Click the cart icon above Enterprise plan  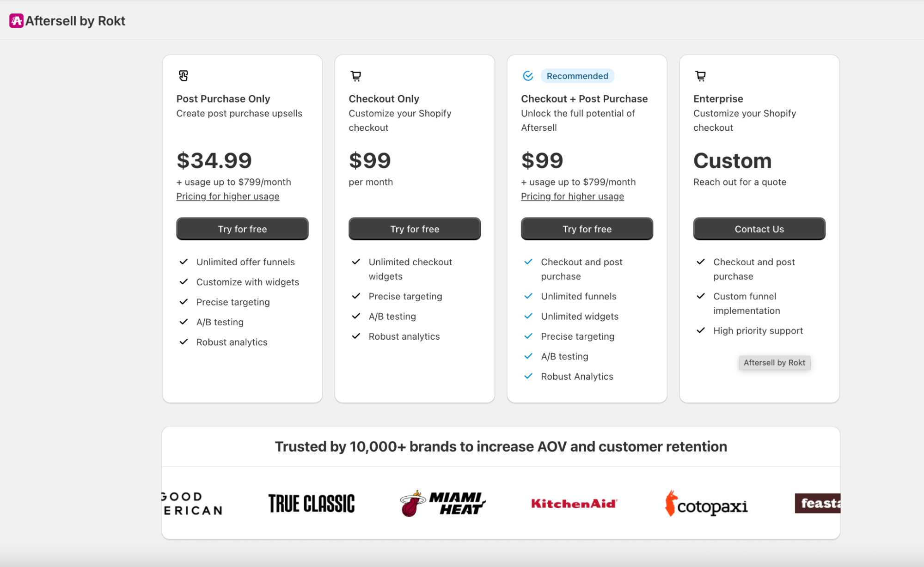(x=700, y=75)
